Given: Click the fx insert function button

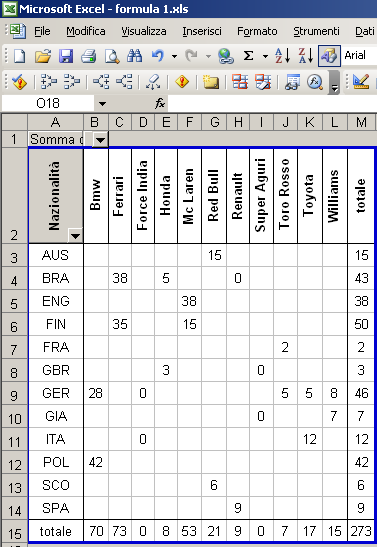Looking at the screenshot, I should (160, 103).
